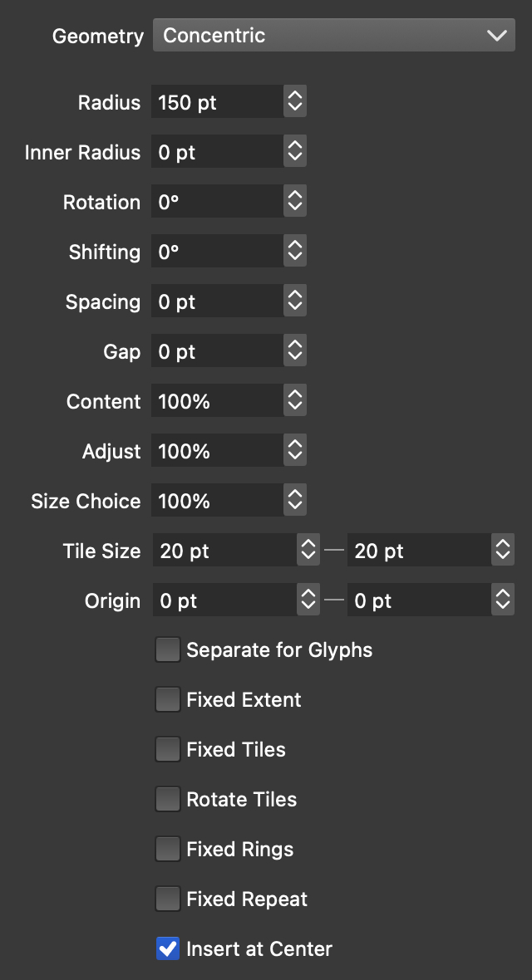Enable the Fixed Extent checkbox
The width and height of the screenshot is (532, 980).
click(x=168, y=699)
